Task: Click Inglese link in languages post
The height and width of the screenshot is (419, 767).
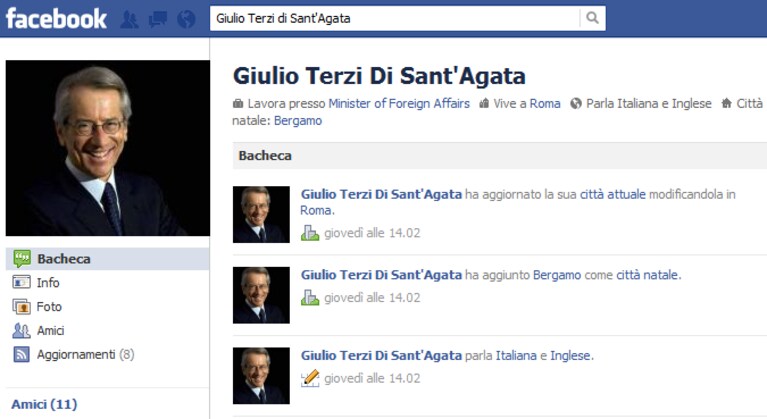Action: tap(570, 356)
